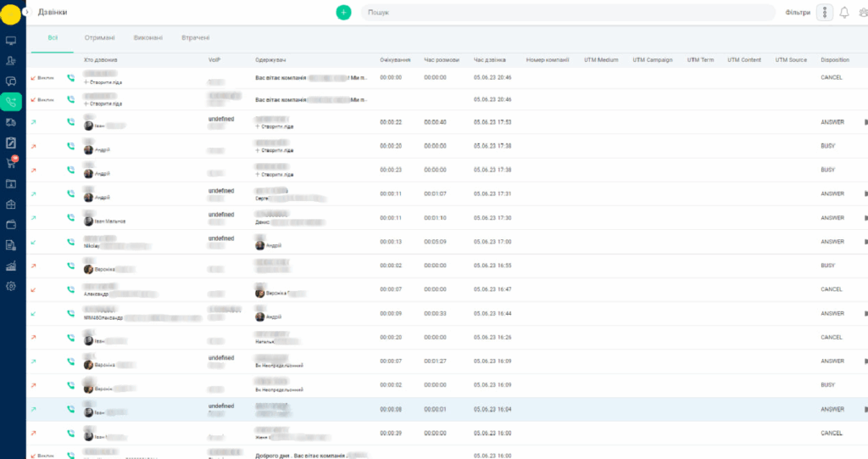Open the delivery truck sidebar icon
The image size is (868, 459).
(11, 122)
